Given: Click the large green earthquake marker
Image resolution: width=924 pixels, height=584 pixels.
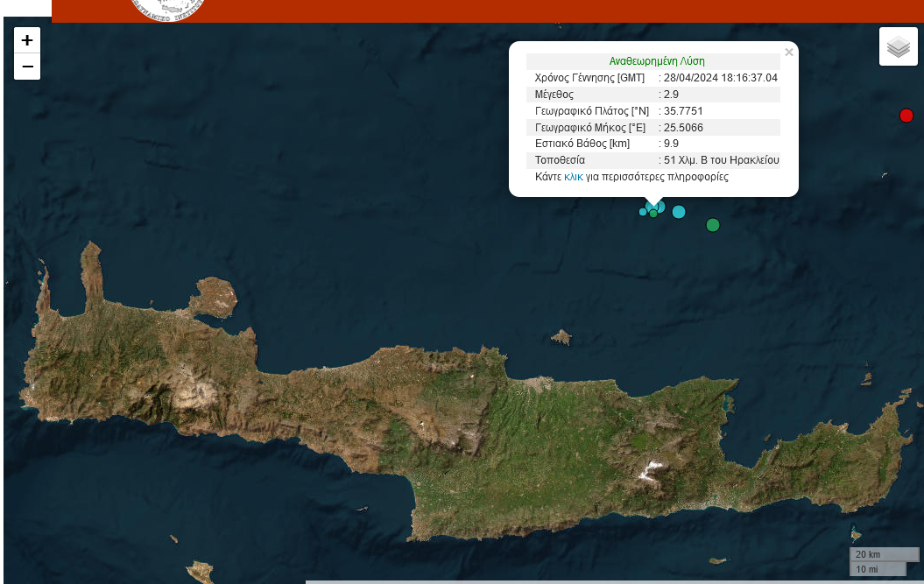Looking at the screenshot, I should pos(713,225).
